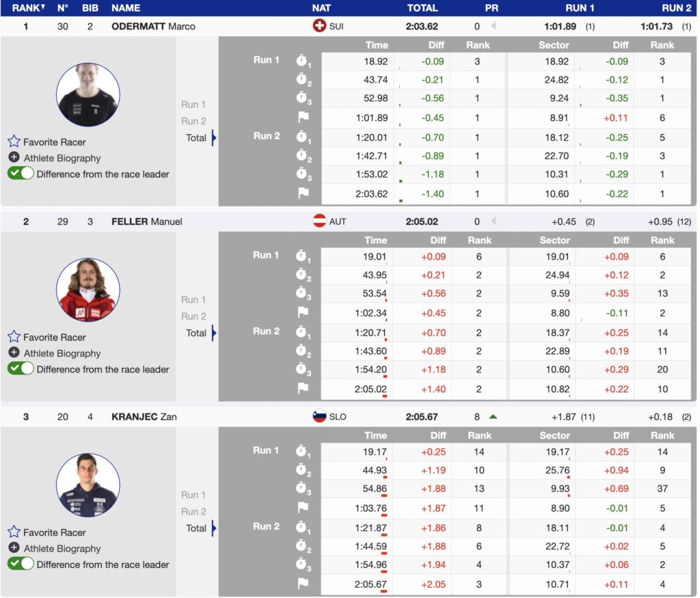Click Feller's Favorite Racer star icon
The width and height of the screenshot is (700, 598).
(x=14, y=337)
